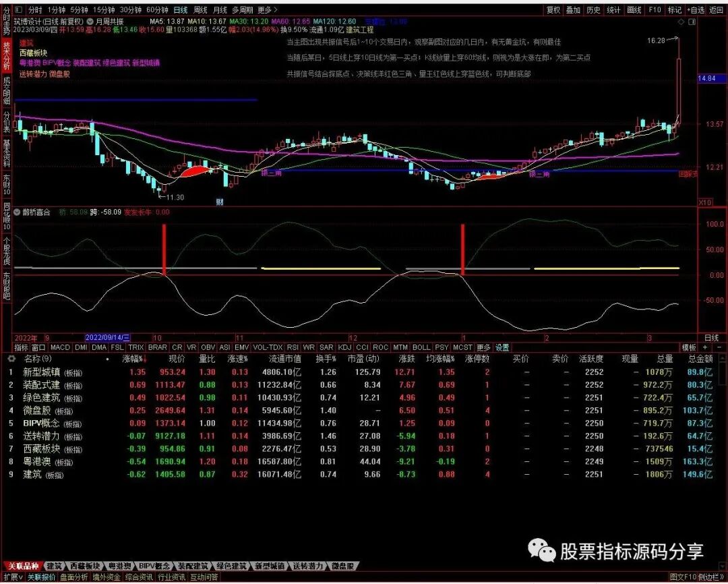Sort by 总金额 column header
This screenshot has width=728, height=584.
[x=700, y=359]
